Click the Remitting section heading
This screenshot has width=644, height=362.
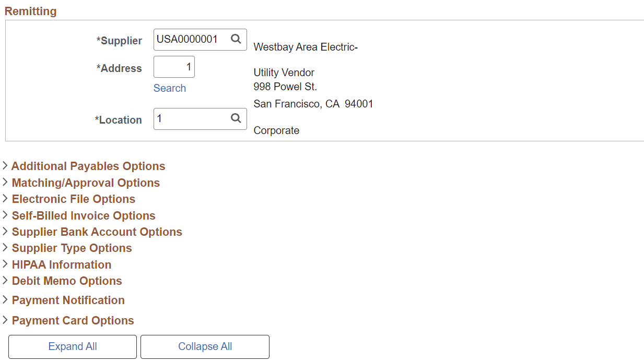pyautogui.click(x=30, y=10)
